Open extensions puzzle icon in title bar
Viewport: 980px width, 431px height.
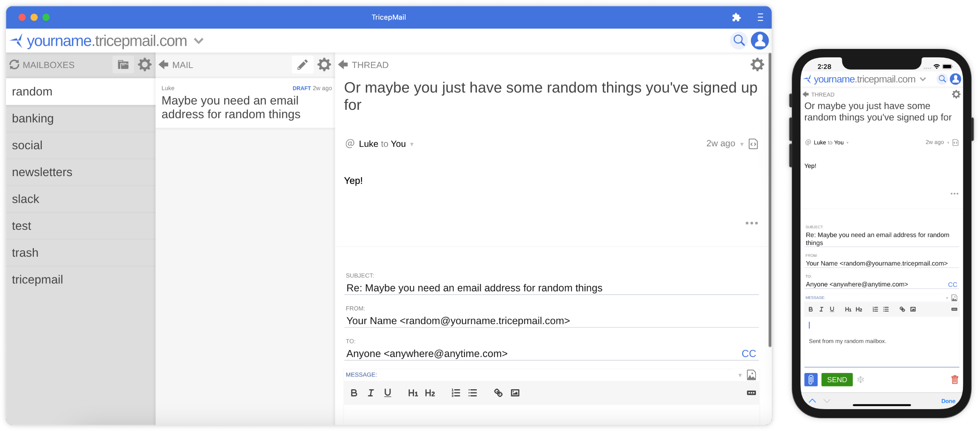point(736,17)
